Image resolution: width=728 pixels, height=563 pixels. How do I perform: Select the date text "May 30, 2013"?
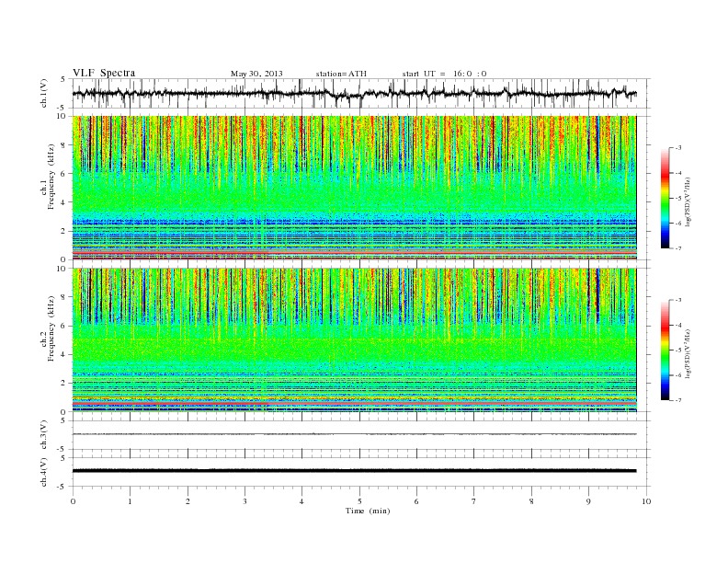click(256, 74)
